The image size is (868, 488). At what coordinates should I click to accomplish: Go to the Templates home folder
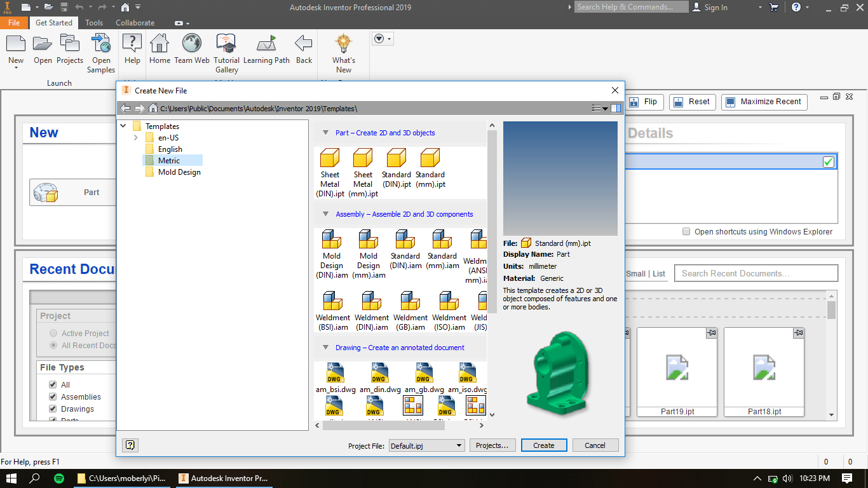(x=153, y=109)
